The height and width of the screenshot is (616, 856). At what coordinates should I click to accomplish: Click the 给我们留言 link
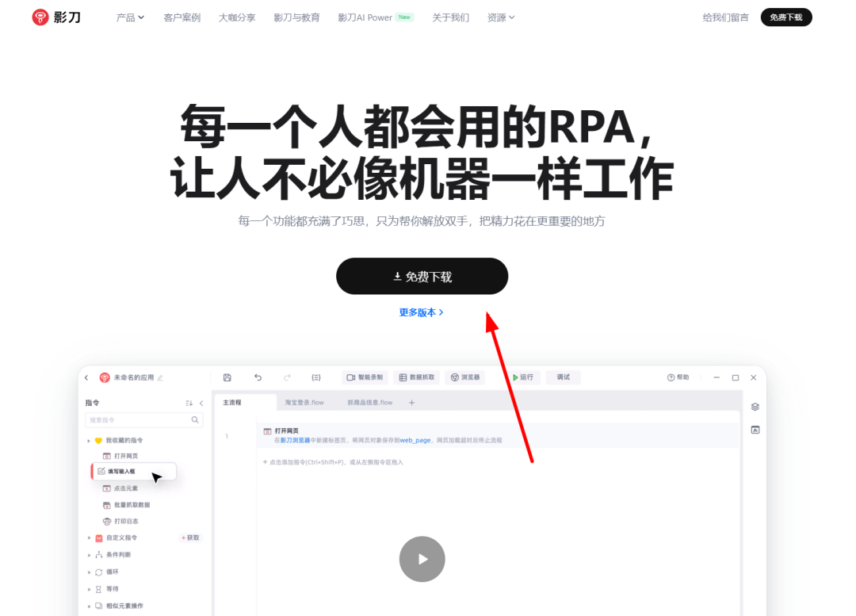point(725,17)
